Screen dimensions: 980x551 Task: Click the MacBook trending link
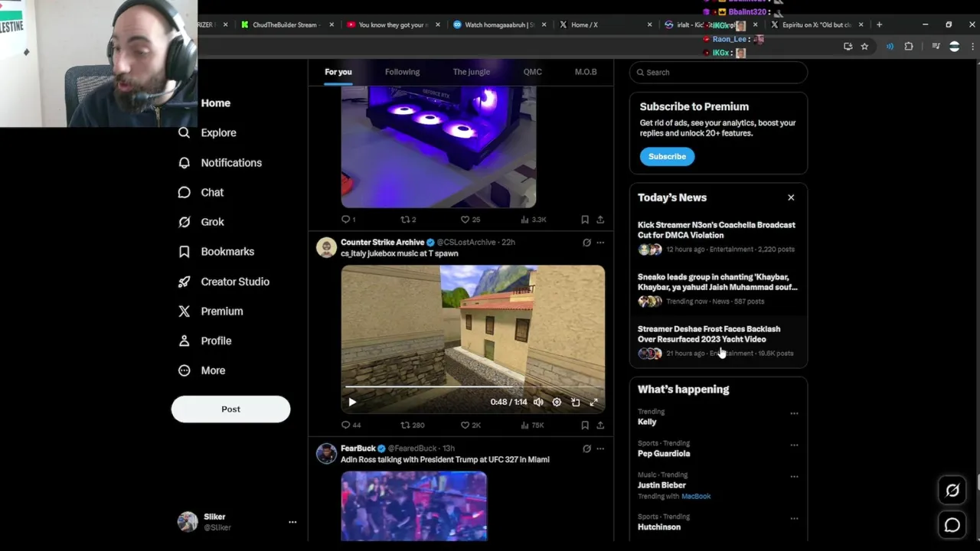(x=696, y=496)
